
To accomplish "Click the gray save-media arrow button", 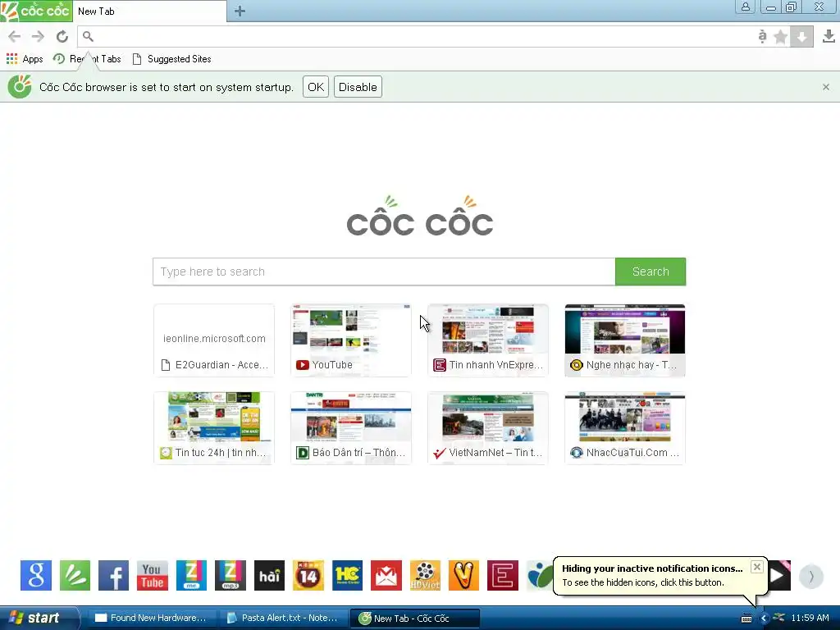I will [802, 36].
